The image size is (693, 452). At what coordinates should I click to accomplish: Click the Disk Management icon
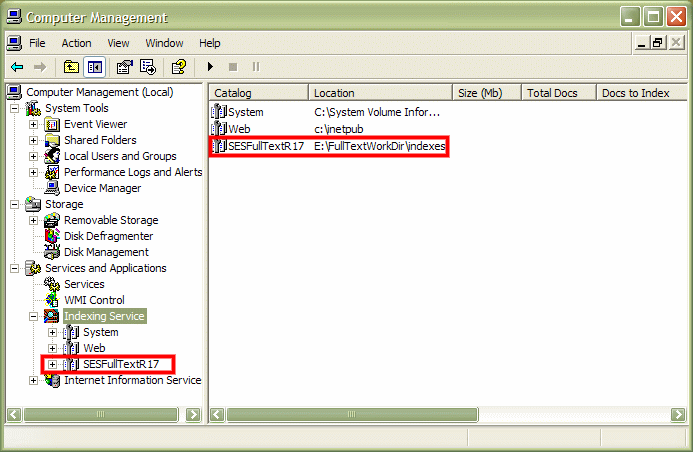(x=52, y=252)
